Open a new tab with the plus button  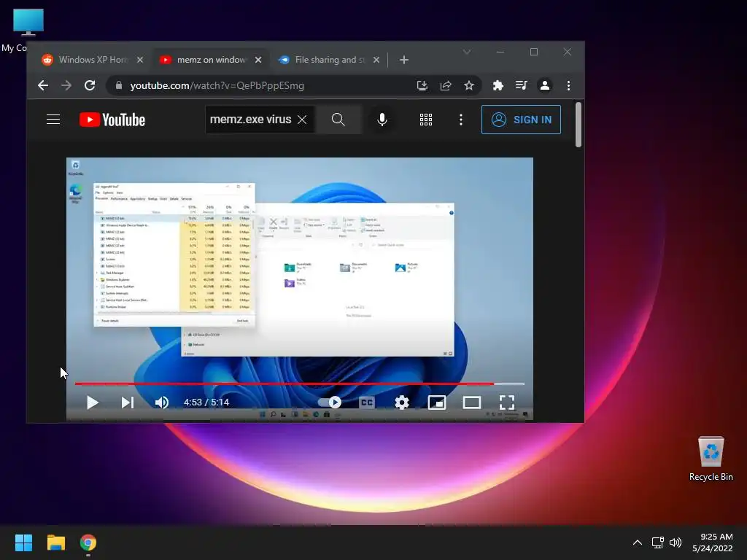tap(404, 60)
